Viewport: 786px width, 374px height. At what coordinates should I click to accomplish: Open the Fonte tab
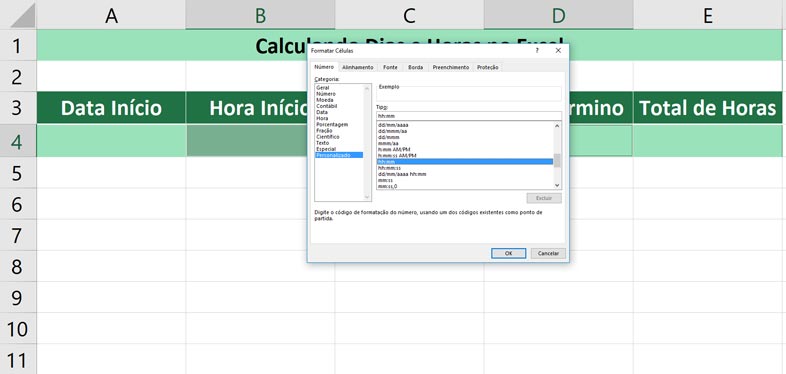point(390,67)
